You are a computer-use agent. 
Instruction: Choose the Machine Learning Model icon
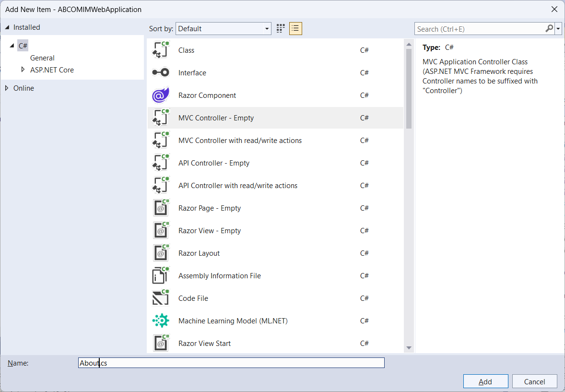[x=161, y=321]
